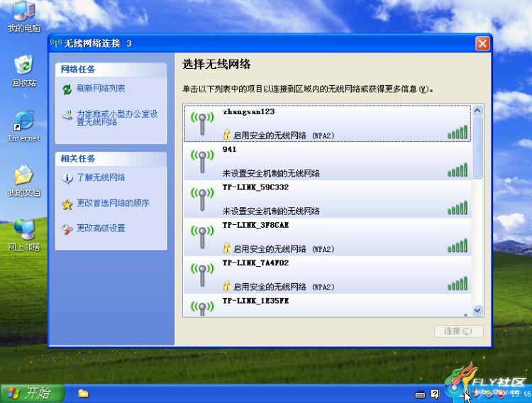Click the Recycle Bin desktop icon

tap(23, 71)
